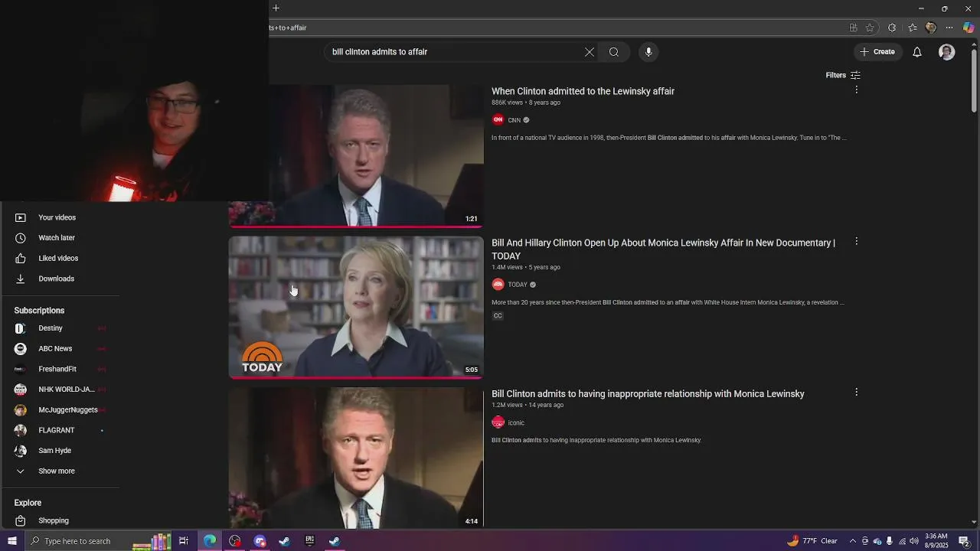This screenshot has height=551, width=980.
Task: Click the Create button
Action: 877,52
